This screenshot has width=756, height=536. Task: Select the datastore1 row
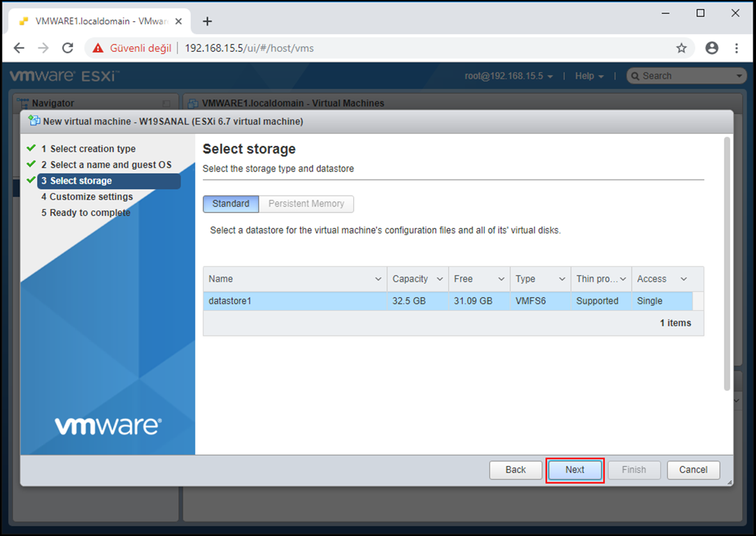point(448,301)
